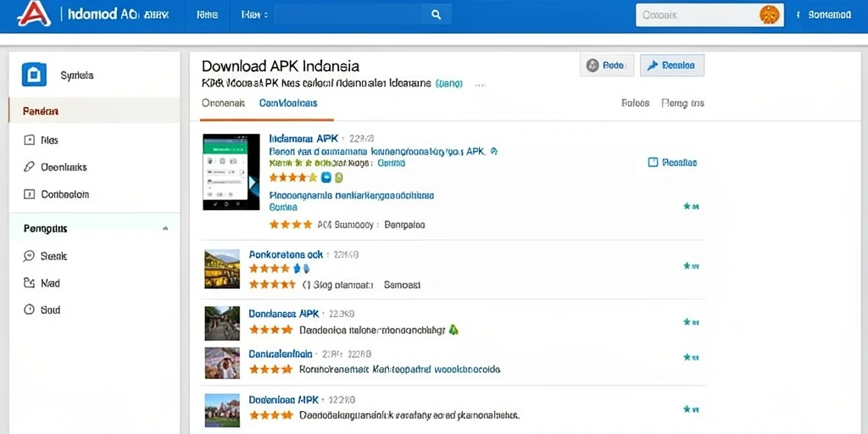
Task: Click the Benrpaioa text
Action: pyautogui.click(x=404, y=225)
